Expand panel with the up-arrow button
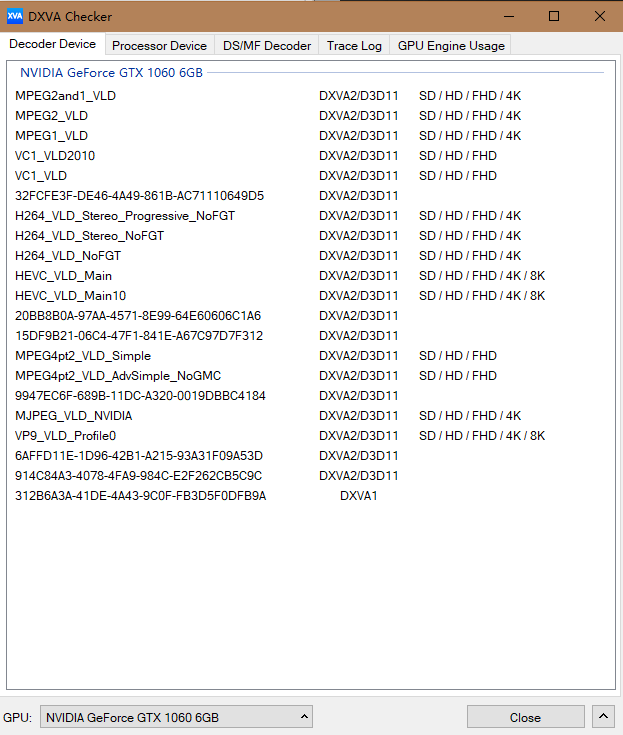623x735 pixels. click(x=603, y=717)
